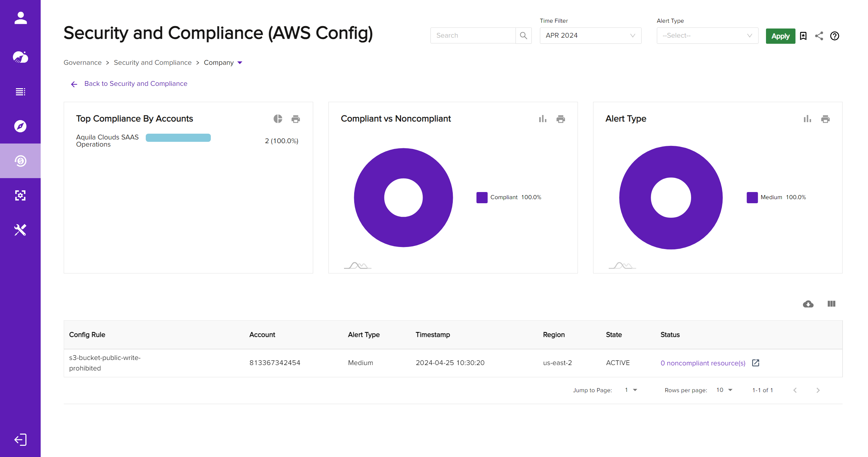Click the bookmark icon next to Apply
The height and width of the screenshot is (457, 868).
pos(803,36)
